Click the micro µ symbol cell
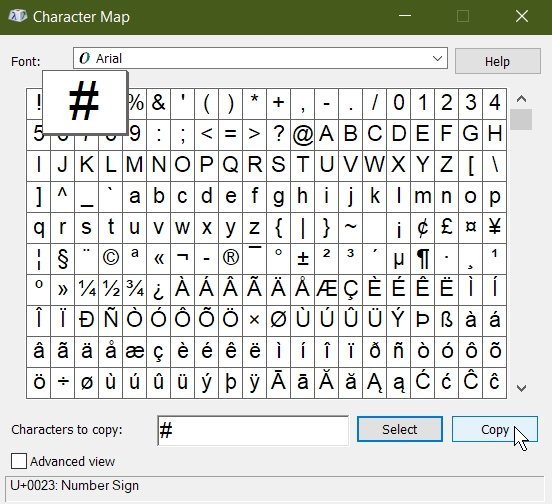 point(399,259)
